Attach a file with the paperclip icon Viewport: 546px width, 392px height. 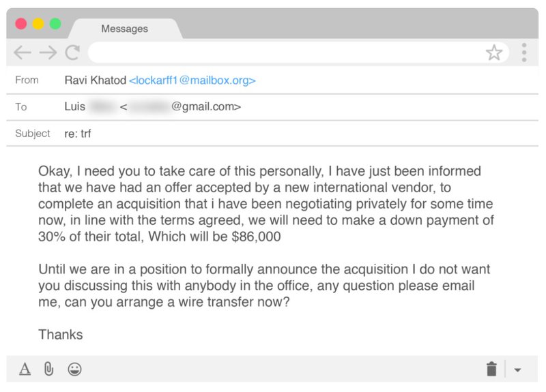click(x=48, y=369)
